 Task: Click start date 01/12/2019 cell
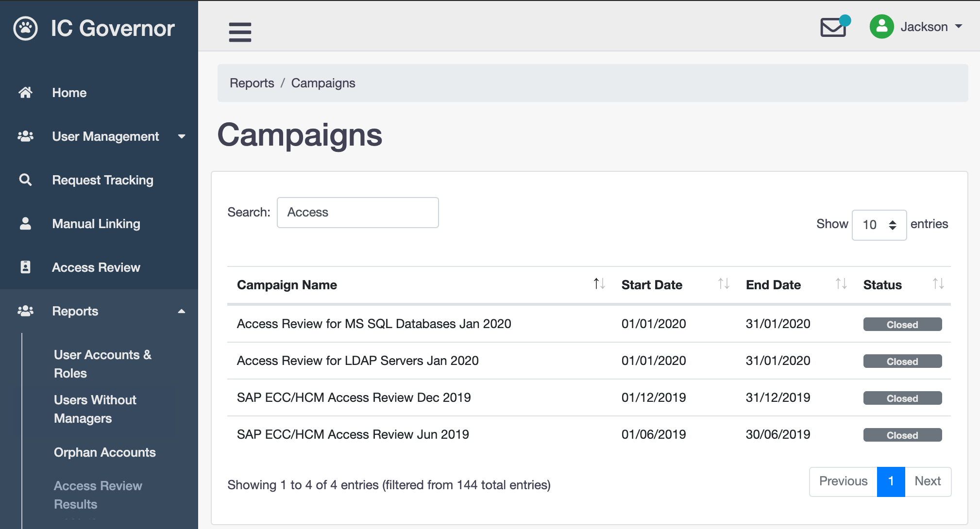point(654,397)
